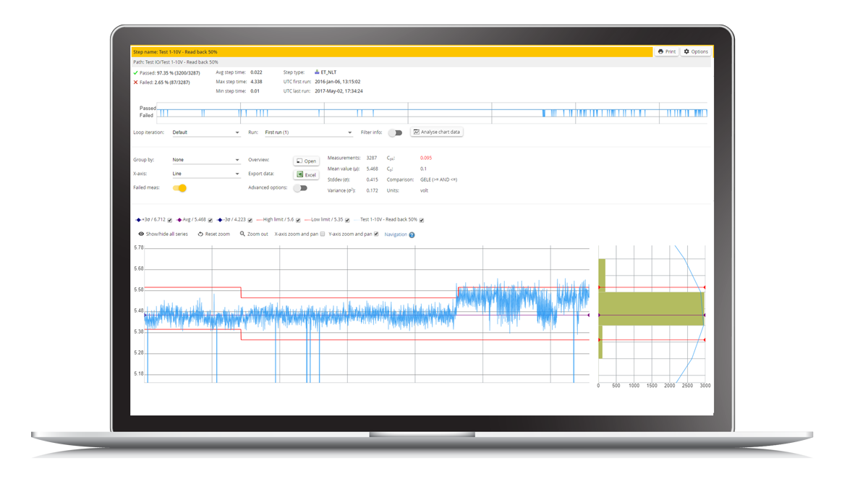Expand the Group by dropdown
Viewport: 868px width, 487px height.
pos(206,160)
